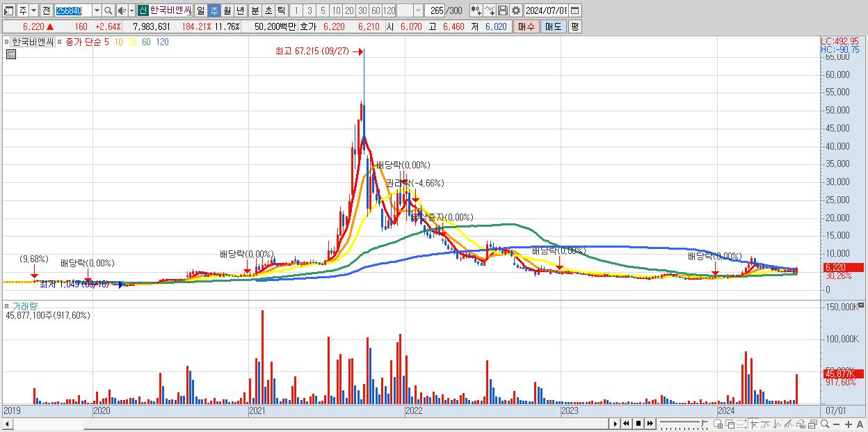Click the date field 2024/07/01
This screenshot has height=432, width=868.
point(547,10)
